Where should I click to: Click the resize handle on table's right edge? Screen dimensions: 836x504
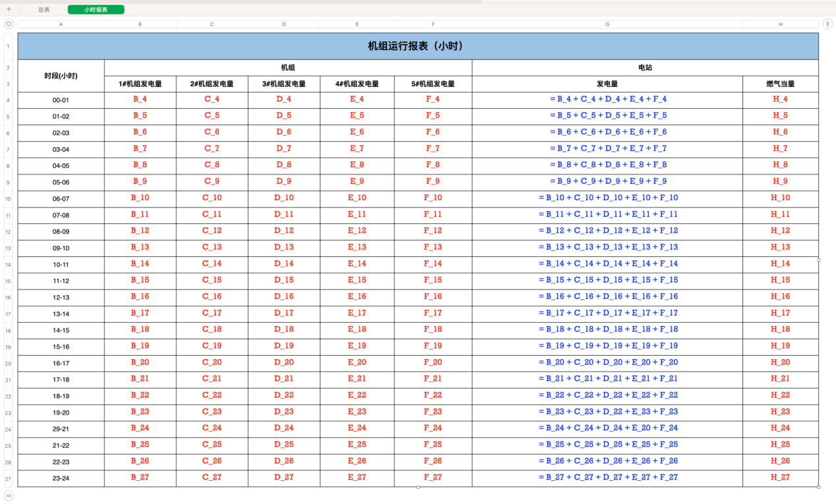[x=819, y=260]
